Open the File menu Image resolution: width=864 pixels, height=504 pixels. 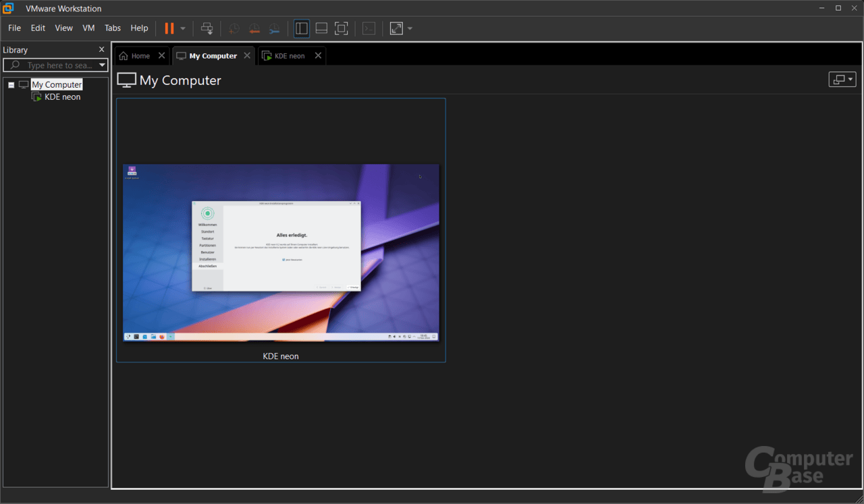[14, 28]
